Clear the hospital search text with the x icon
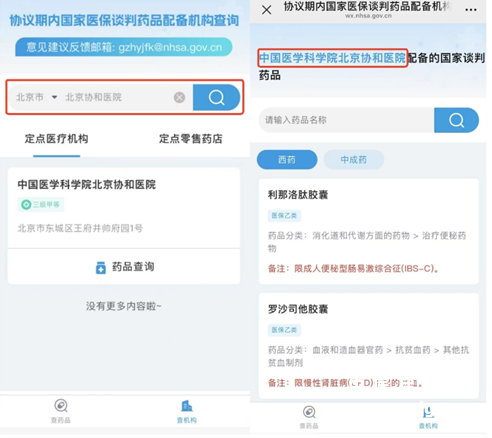 180,98
